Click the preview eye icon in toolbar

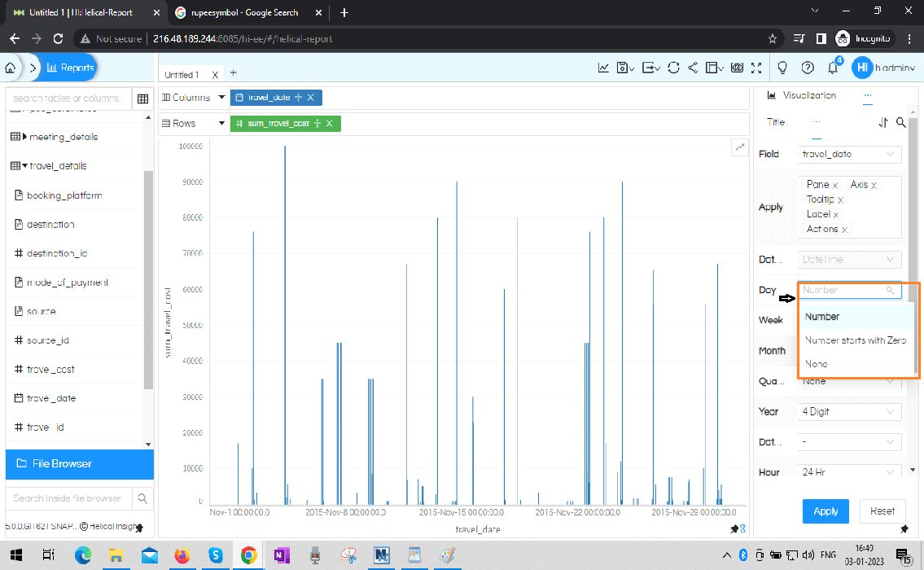click(738, 68)
